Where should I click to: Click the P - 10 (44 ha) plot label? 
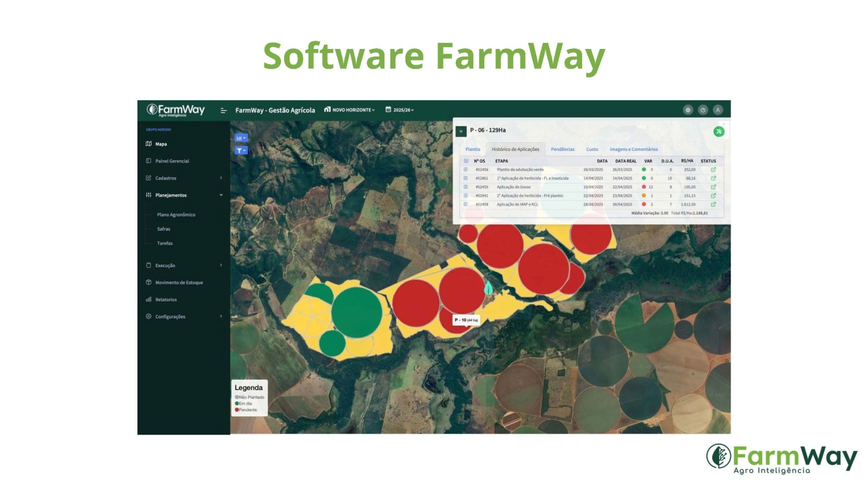[x=467, y=320]
